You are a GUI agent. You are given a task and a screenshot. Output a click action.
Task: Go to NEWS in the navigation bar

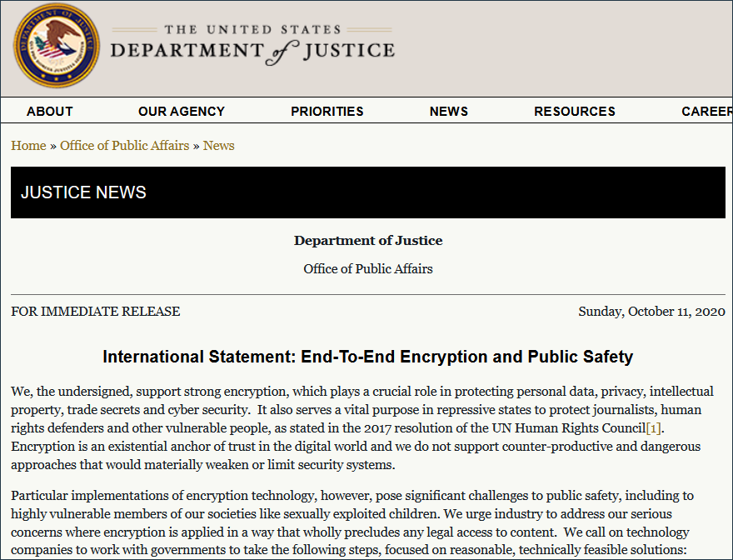point(449,111)
